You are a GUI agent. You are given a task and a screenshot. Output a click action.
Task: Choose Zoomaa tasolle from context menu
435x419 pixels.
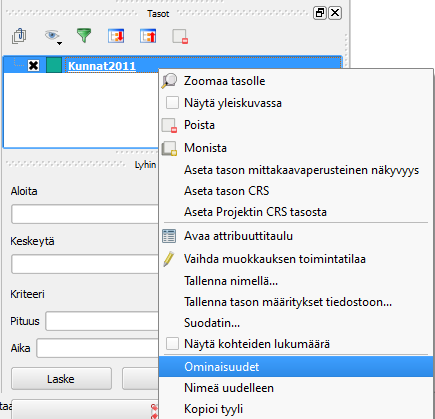point(296,81)
